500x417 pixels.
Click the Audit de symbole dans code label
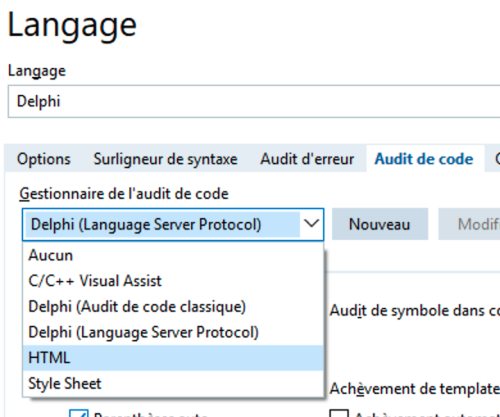click(x=414, y=311)
